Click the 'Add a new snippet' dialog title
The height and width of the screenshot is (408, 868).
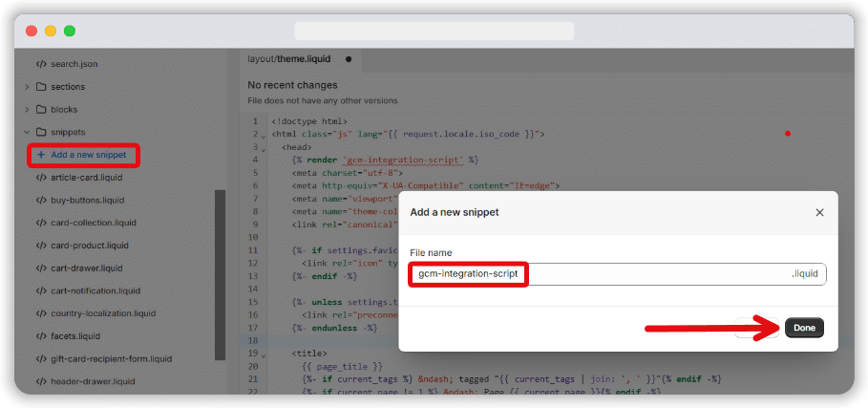tap(455, 212)
